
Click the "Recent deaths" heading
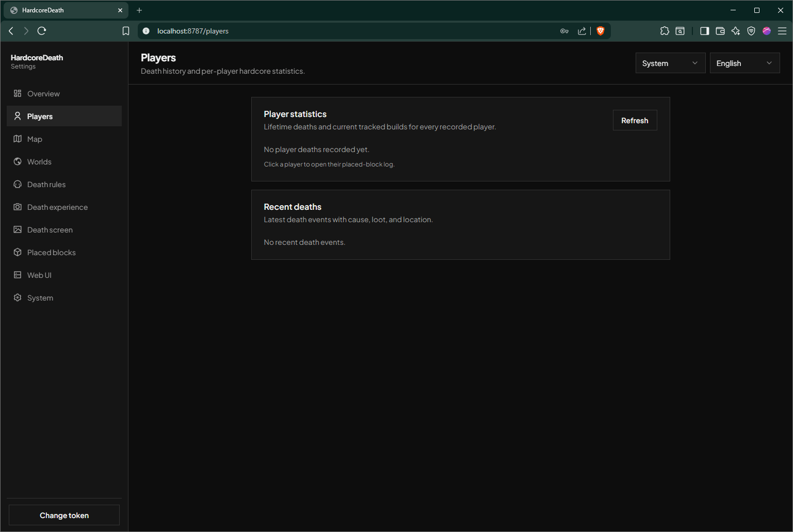point(293,207)
